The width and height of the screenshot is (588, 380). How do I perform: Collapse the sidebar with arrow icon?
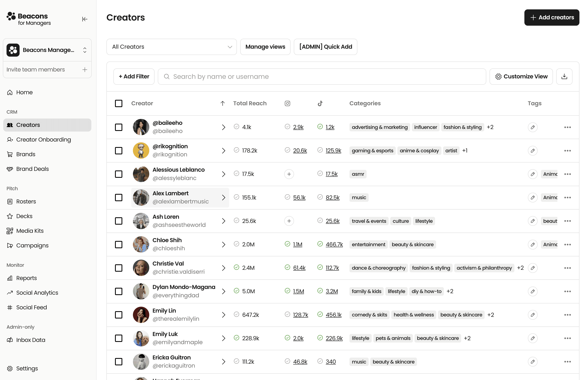pos(85,19)
